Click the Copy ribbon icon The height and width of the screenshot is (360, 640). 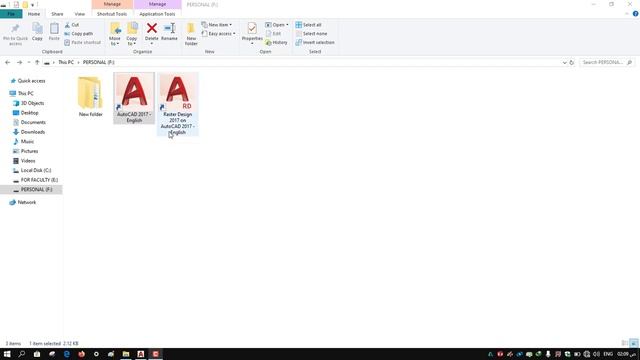[x=37, y=32]
